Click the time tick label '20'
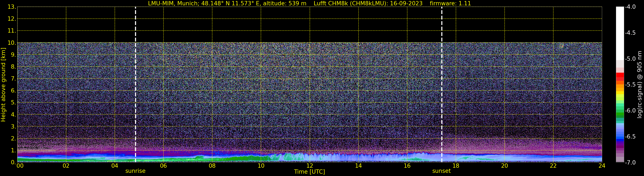The image size is (644, 176). tap(505, 166)
